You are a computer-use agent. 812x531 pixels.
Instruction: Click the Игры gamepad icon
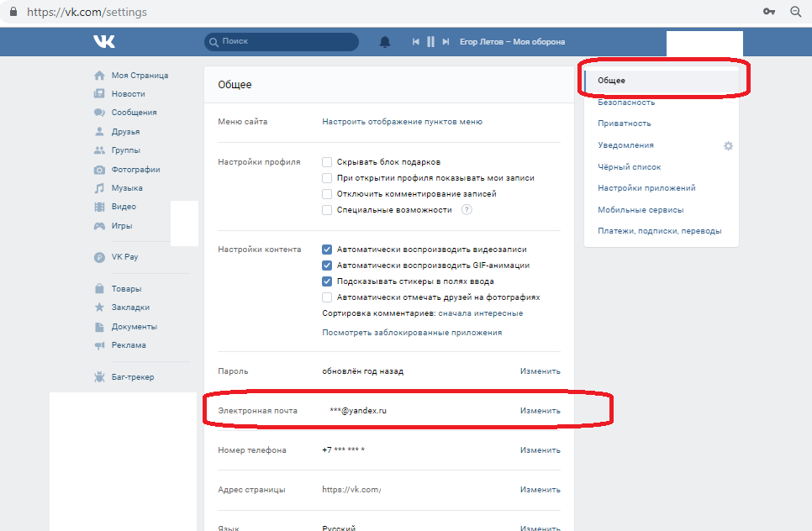coord(99,226)
